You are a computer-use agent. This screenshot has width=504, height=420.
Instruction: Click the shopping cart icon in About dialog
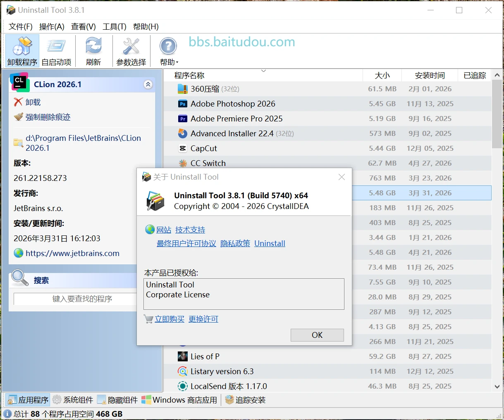(x=149, y=319)
